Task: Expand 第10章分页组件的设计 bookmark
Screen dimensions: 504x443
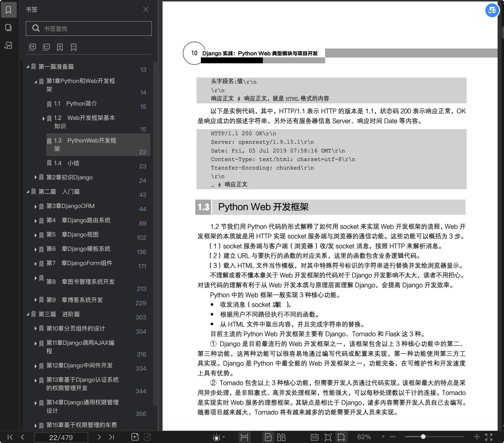Action: pyautogui.click(x=36, y=328)
